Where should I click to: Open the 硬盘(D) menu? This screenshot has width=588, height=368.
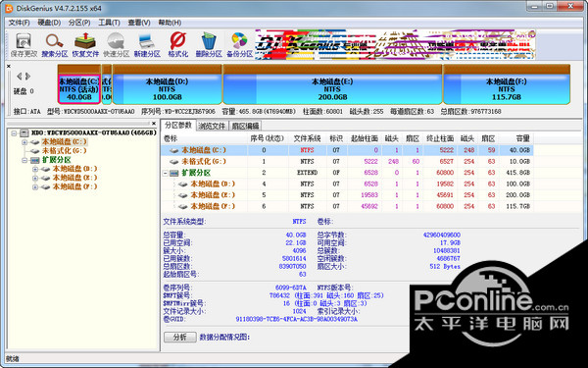click(x=49, y=23)
